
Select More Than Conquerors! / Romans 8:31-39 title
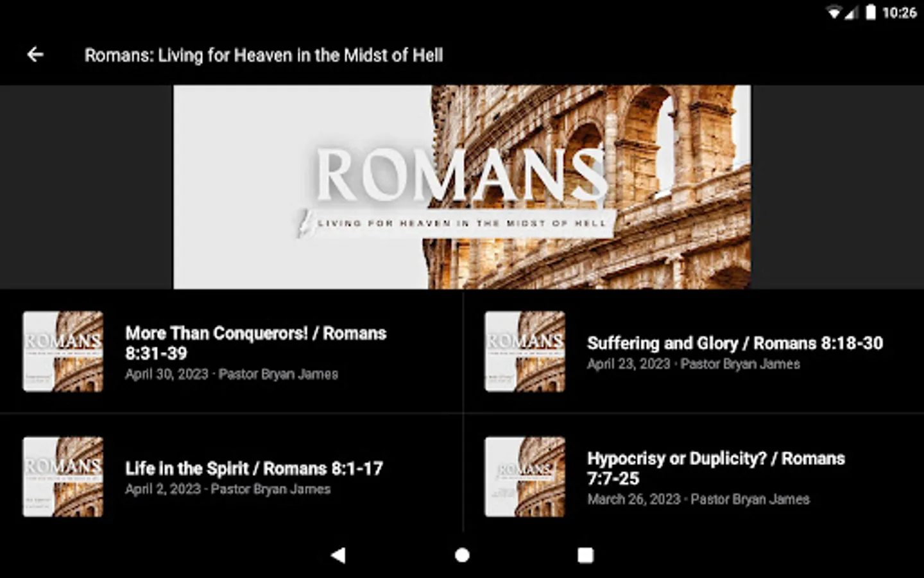(255, 343)
